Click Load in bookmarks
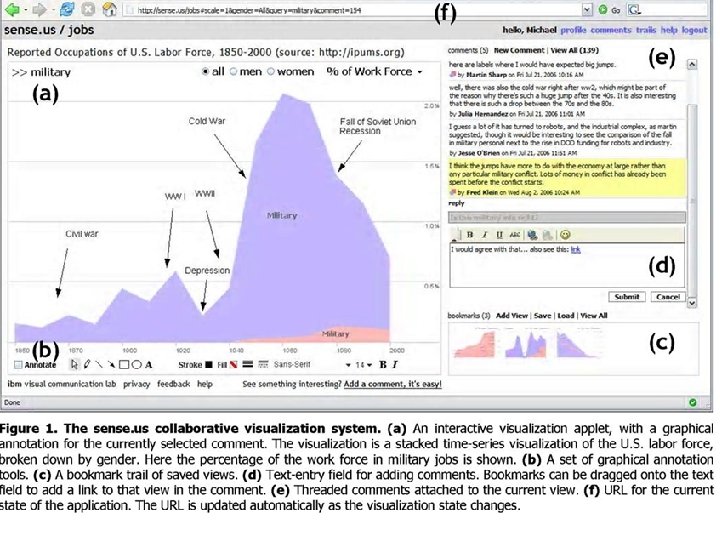Screen dimensions: 720x540 tap(566, 315)
